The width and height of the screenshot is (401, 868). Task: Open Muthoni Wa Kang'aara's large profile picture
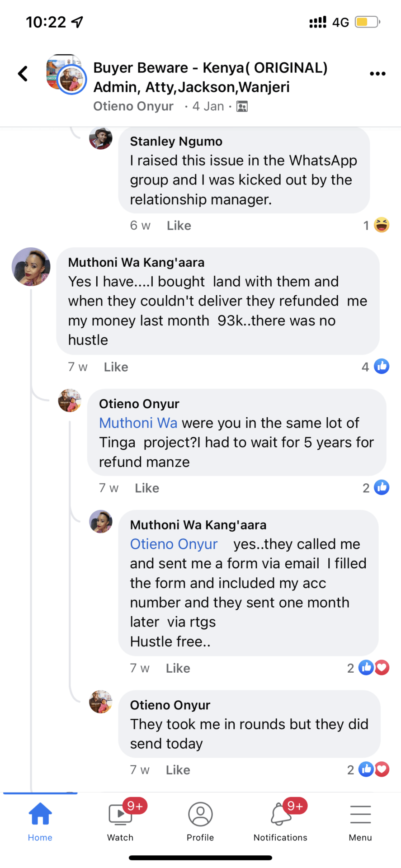[x=31, y=267]
